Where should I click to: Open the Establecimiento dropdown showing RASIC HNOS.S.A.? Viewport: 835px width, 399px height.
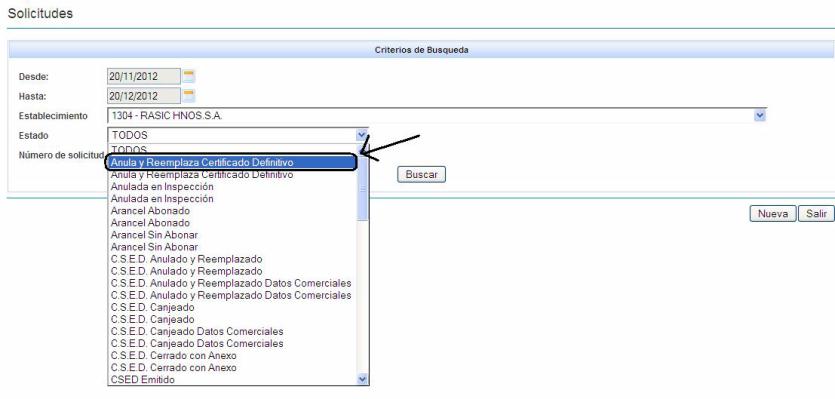pos(437,116)
